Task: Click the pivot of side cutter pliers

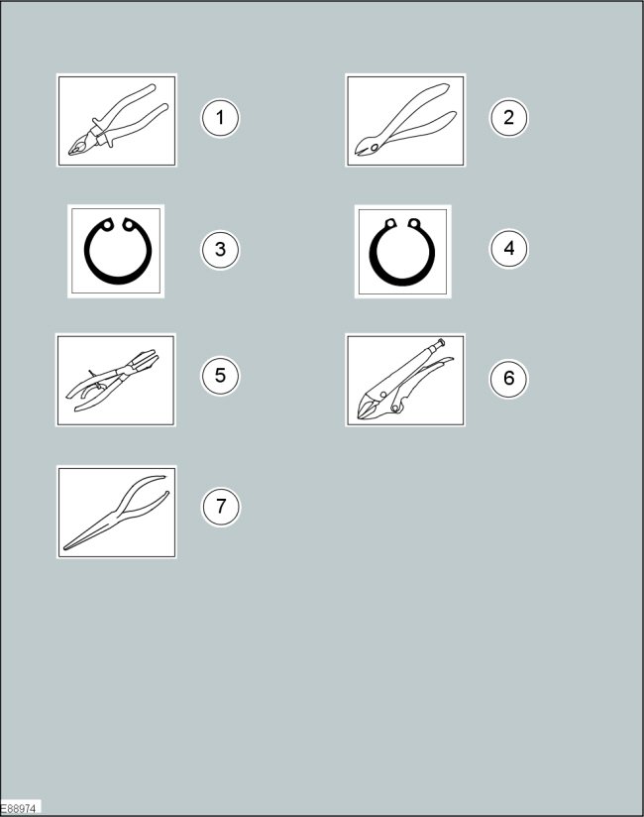Action: 375,147
